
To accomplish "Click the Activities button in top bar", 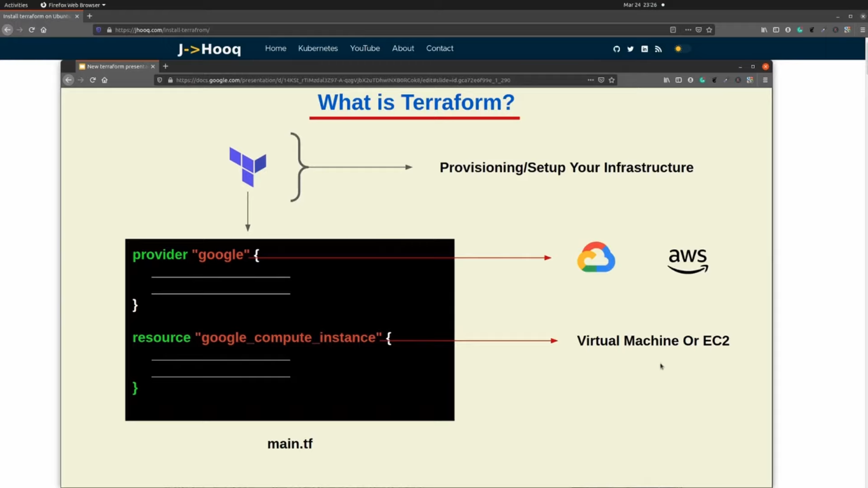I will tap(16, 5).
